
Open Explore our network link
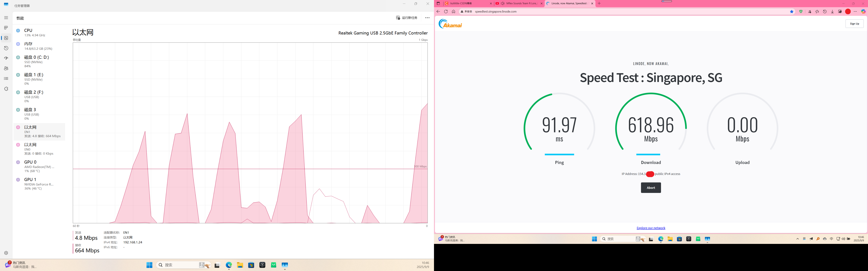tap(651, 228)
